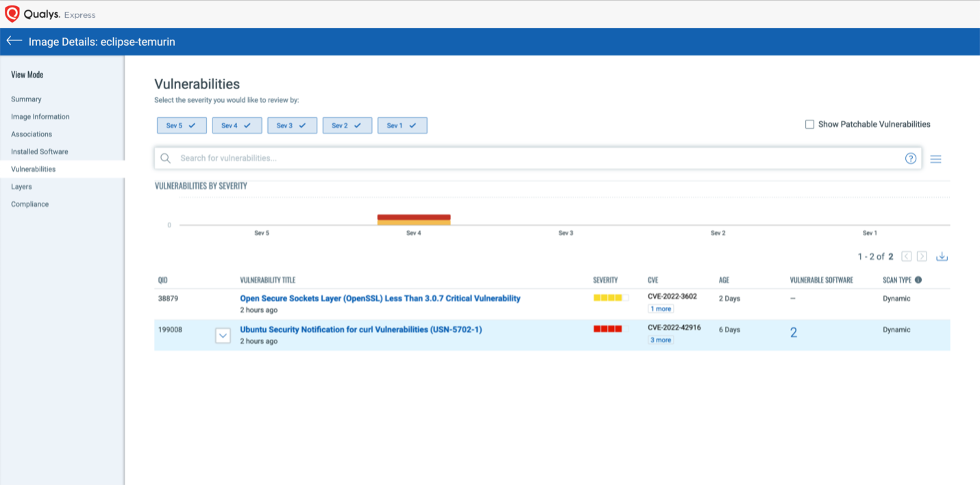Screen dimensions: 980x487
Task: Expand the QID 199008 row dropdown
Action: tap(223, 336)
